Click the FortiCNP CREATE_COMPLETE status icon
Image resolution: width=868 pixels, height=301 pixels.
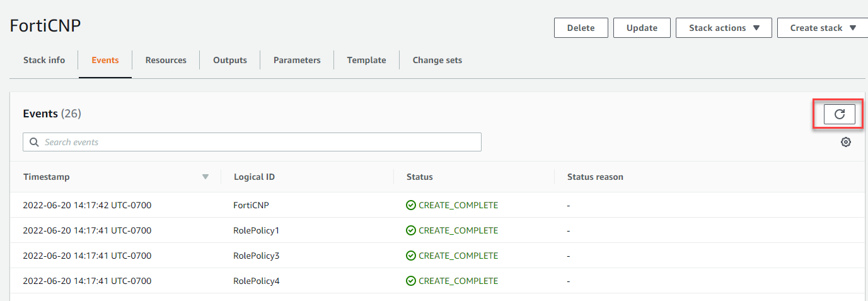[x=411, y=205]
